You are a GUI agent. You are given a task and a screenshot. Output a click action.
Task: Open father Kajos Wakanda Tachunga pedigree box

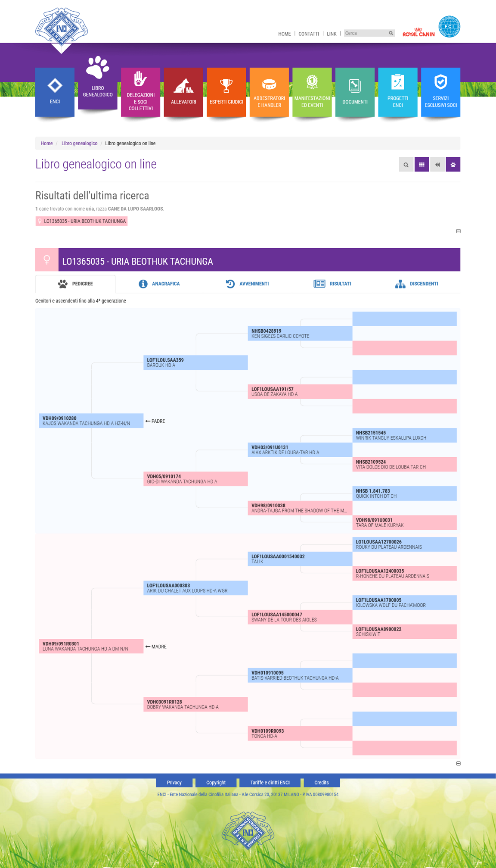91,421
